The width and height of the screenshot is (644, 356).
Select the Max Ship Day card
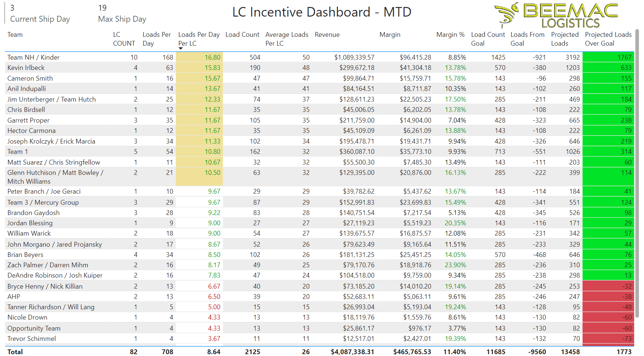coord(122,14)
